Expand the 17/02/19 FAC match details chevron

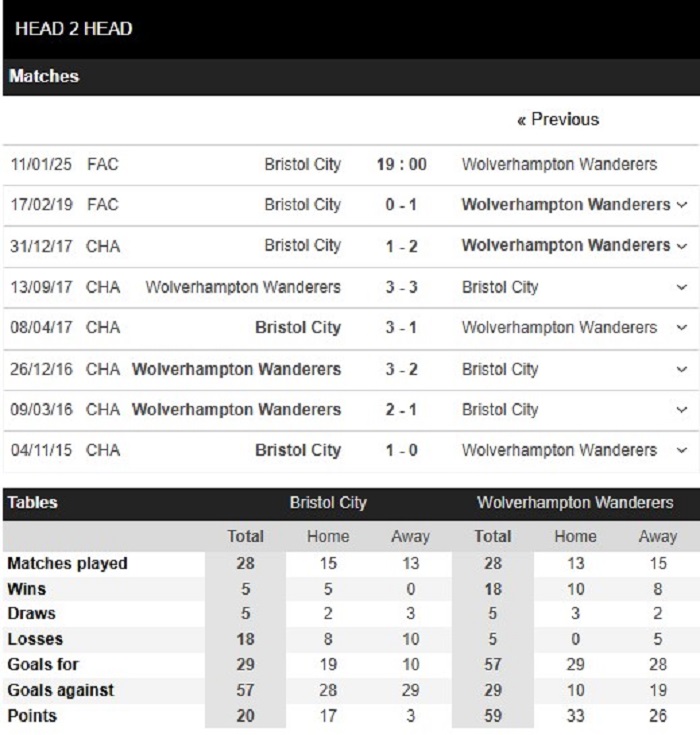(682, 205)
